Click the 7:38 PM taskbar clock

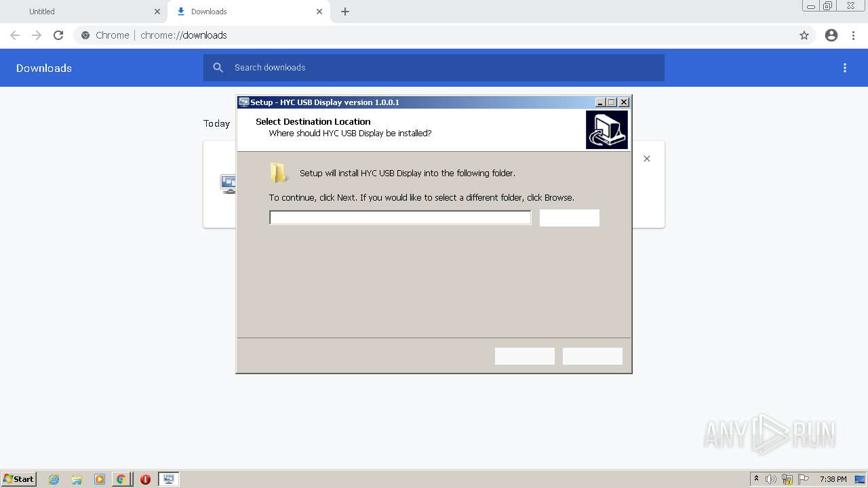[x=833, y=479]
